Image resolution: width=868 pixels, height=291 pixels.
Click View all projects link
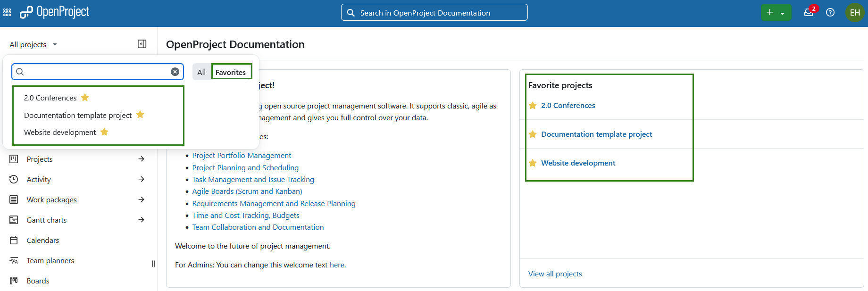[x=555, y=274]
